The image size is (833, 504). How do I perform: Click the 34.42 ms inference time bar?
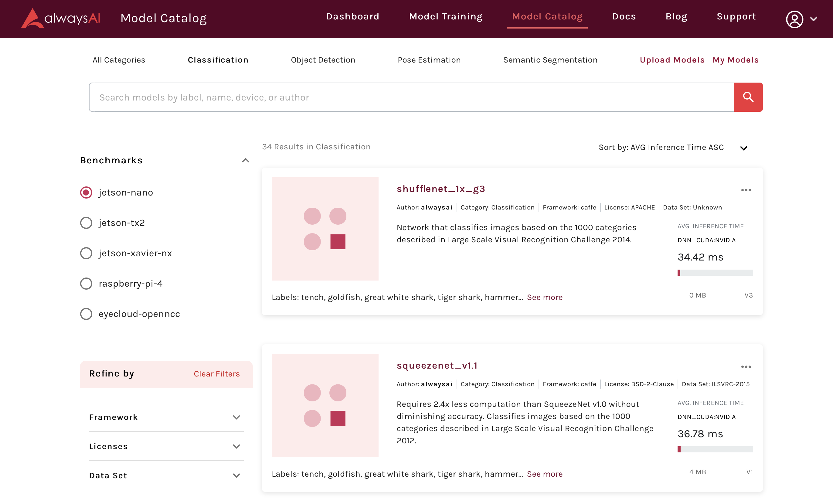coord(715,272)
